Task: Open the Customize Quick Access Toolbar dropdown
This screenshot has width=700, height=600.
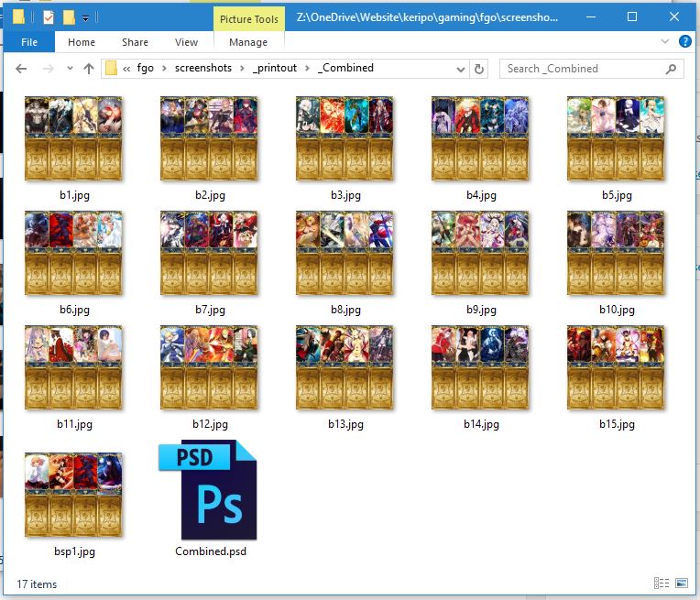Action: [x=85, y=17]
